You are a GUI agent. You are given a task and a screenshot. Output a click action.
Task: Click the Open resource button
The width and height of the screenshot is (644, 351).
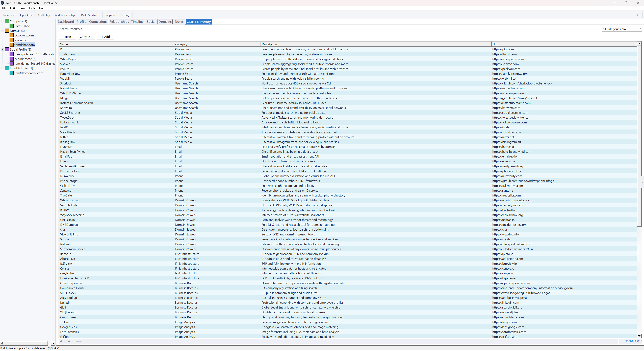[x=67, y=37]
